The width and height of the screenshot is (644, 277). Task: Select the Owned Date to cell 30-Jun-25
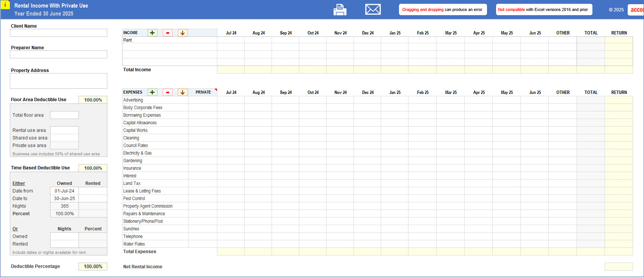point(64,199)
